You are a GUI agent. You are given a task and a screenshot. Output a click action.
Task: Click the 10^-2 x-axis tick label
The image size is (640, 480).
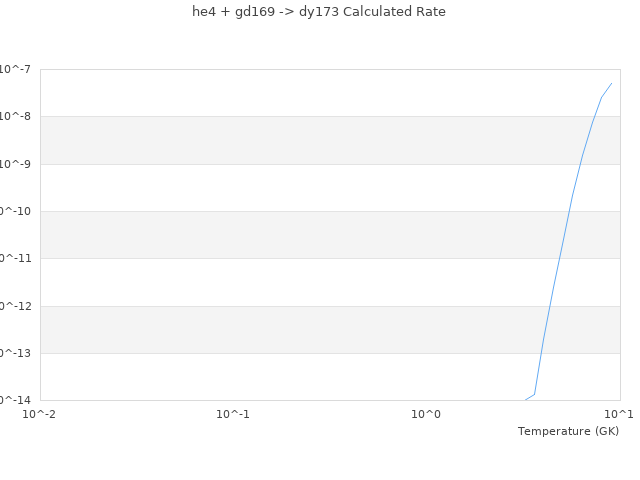(x=40, y=414)
